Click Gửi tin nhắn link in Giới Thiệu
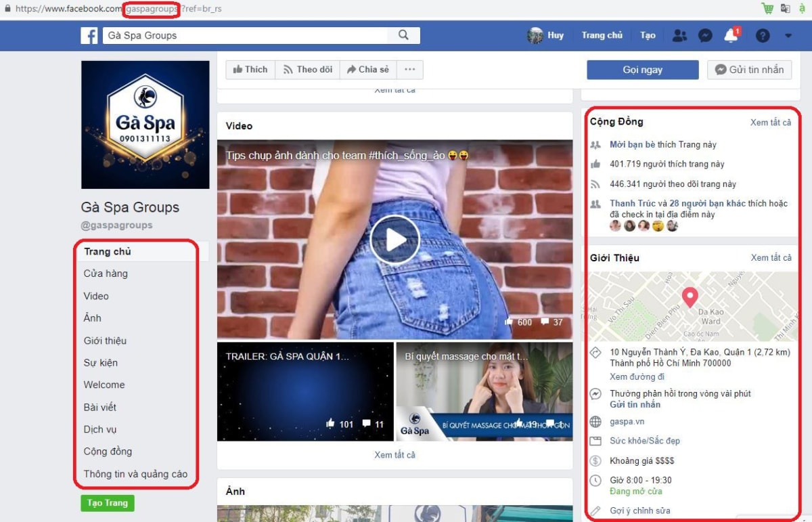The image size is (812, 522). point(635,404)
